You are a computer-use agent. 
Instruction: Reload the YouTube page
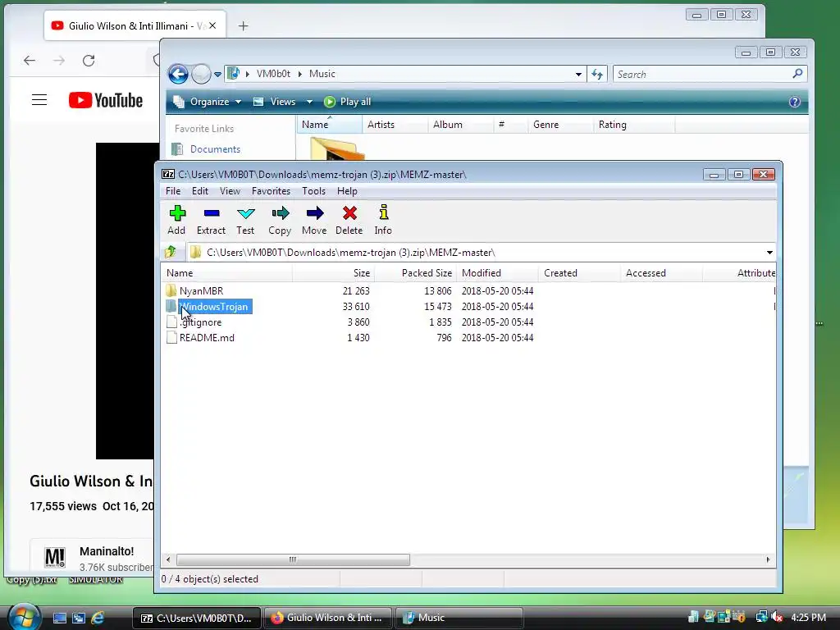pyautogui.click(x=89, y=61)
